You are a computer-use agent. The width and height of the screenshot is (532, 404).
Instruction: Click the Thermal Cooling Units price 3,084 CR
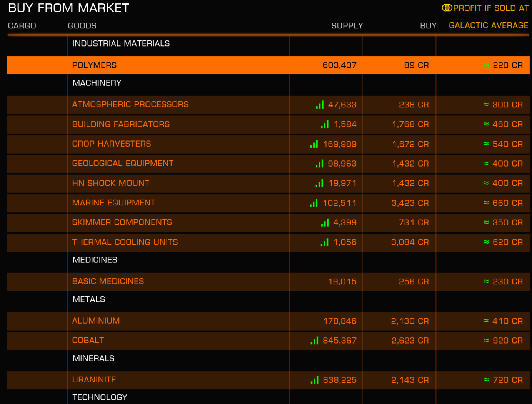tap(410, 242)
